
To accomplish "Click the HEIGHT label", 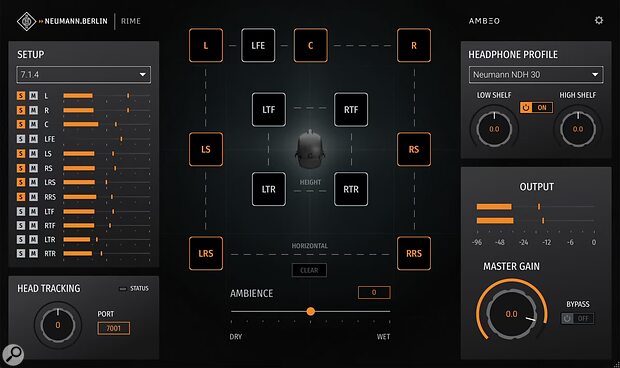I will pyautogui.click(x=310, y=182).
